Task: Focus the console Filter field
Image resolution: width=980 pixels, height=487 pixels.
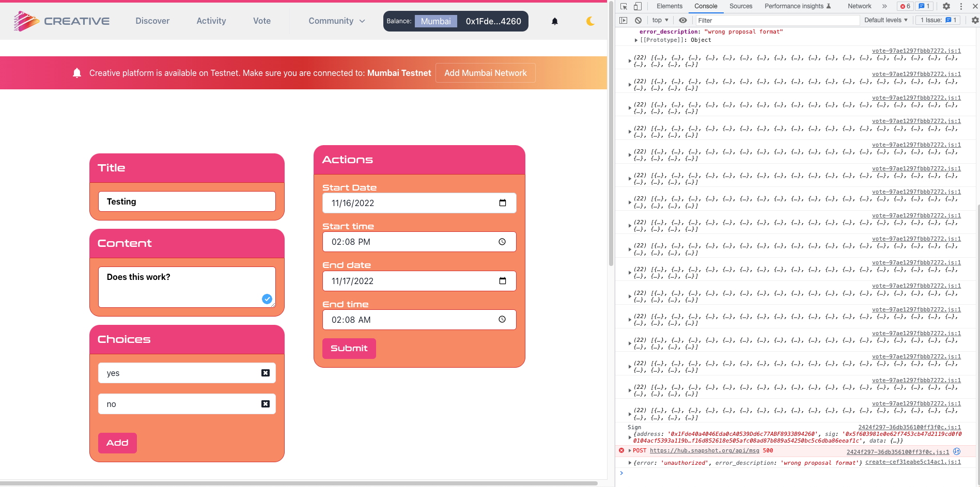Action: pyautogui.click(x=777, y=21)
